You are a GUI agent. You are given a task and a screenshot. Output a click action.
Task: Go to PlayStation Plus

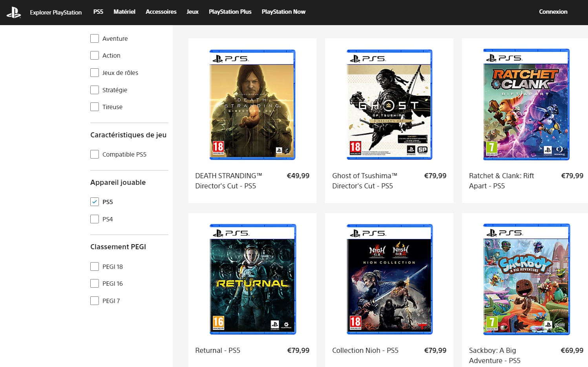(230, 12)
